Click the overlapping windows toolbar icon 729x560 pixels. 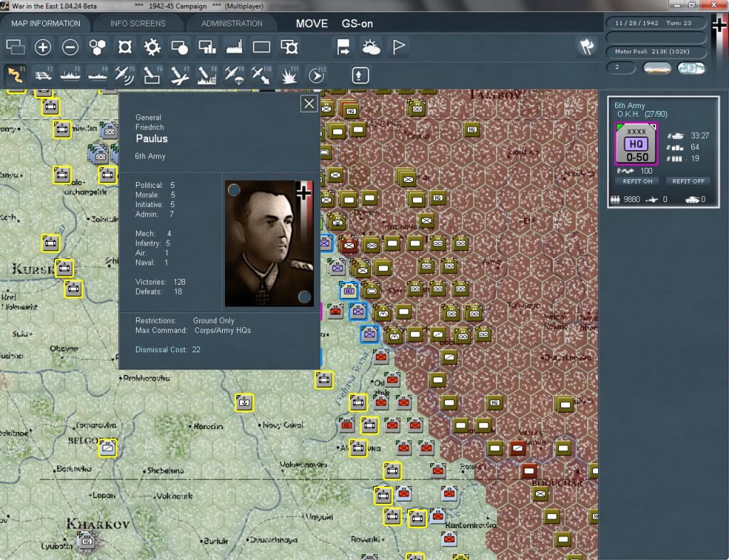(16, 47)
